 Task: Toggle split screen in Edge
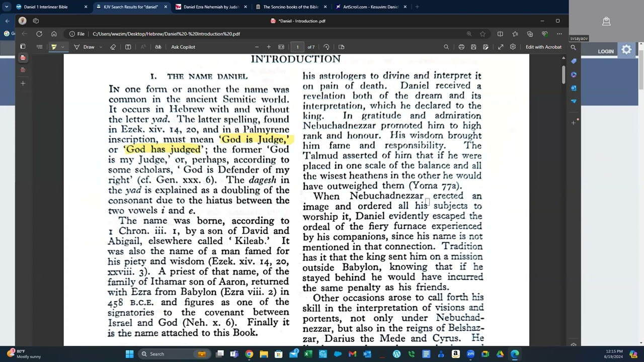[500, 34]
